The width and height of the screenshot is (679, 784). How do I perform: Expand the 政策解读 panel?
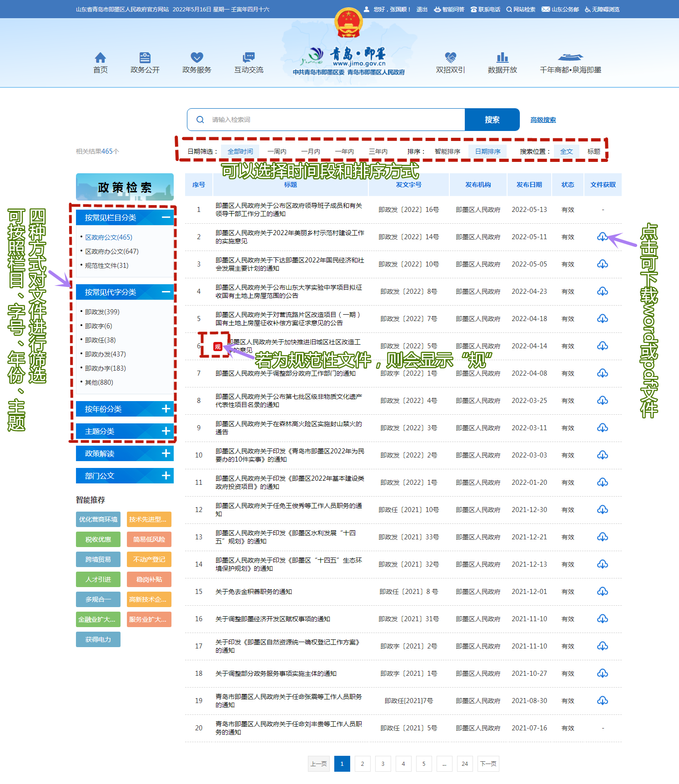[166, 453]
